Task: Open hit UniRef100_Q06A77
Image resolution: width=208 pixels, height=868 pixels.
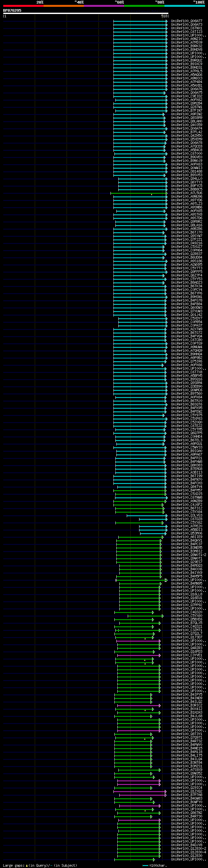Action: pyautogui.click(x=187, y=21)
